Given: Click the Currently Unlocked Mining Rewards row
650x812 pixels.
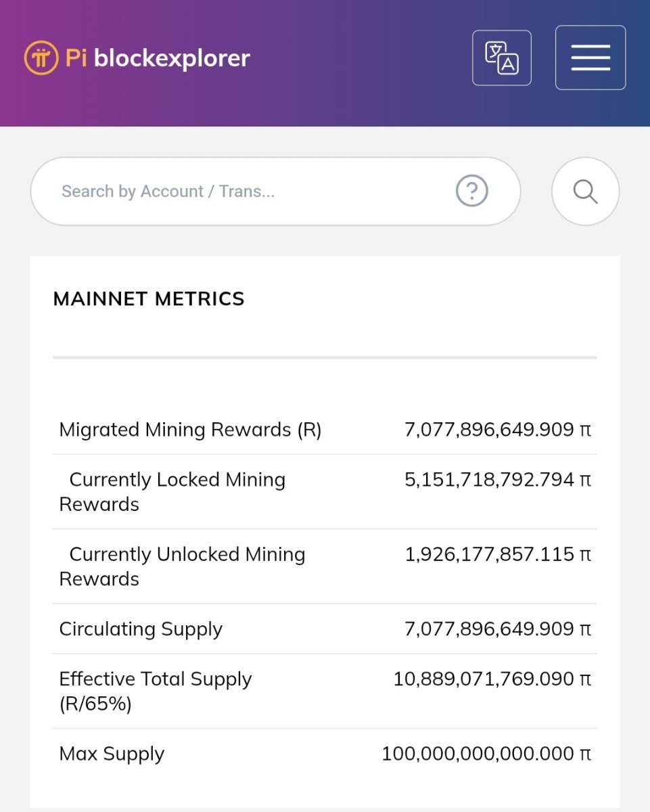Looking at the screenshot, I should pyautogui.click(x=325, y=566).
